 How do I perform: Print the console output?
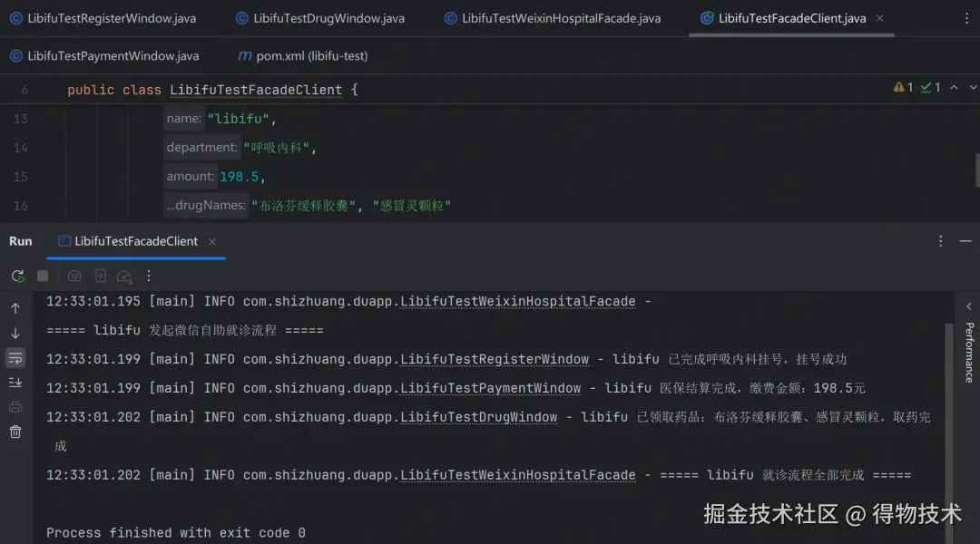click(x=15, y=407)
